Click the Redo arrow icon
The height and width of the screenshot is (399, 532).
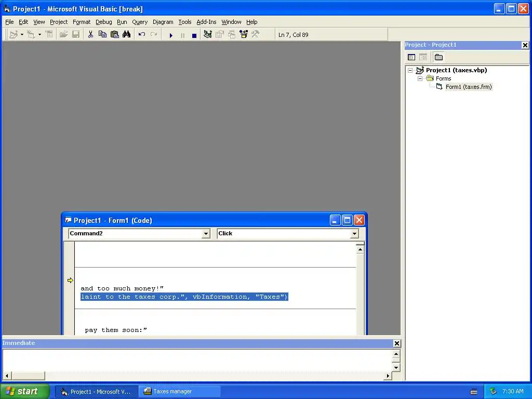pyautogui.click(x=154, y=35)
